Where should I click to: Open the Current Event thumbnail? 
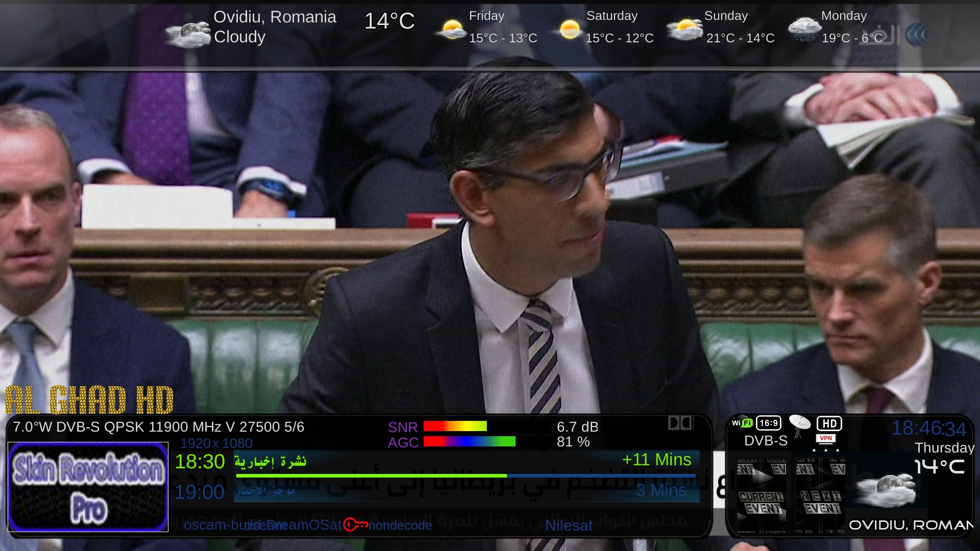762,495
